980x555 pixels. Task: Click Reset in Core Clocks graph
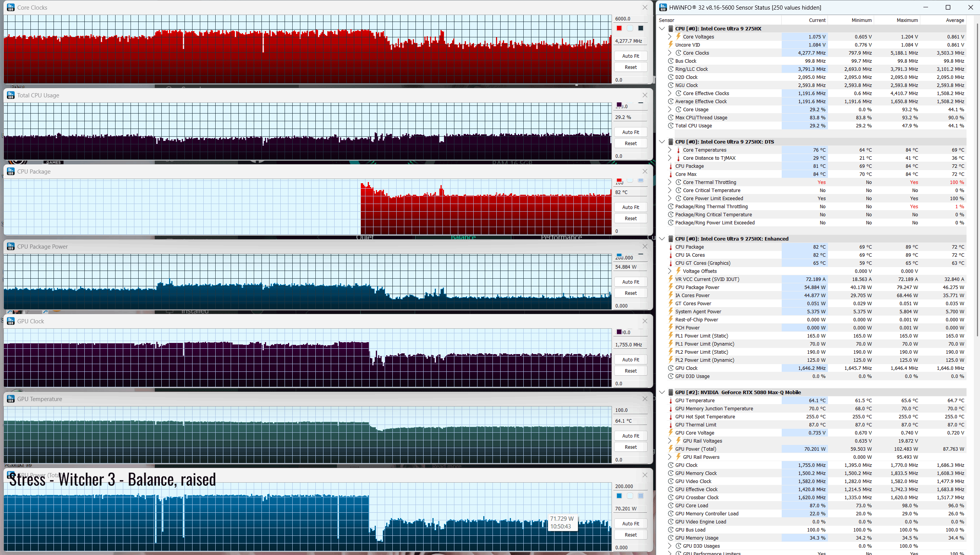coord(630,67)
